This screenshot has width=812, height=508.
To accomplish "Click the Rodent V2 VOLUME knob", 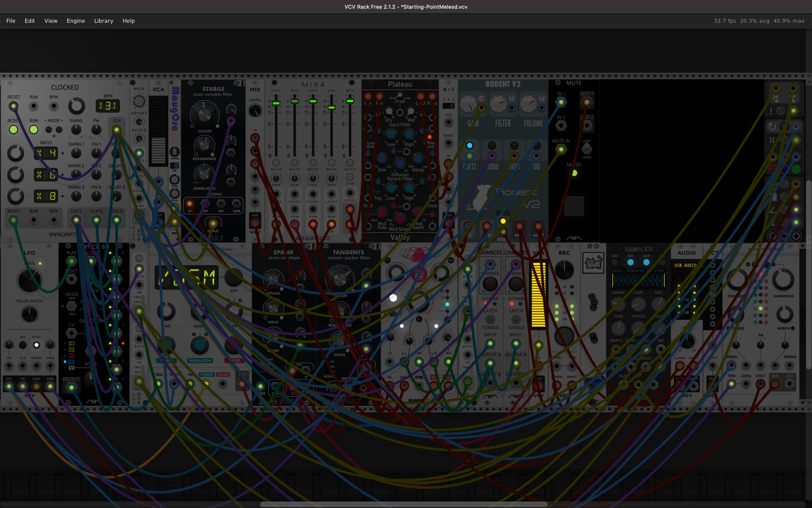I will coord(528,104).
